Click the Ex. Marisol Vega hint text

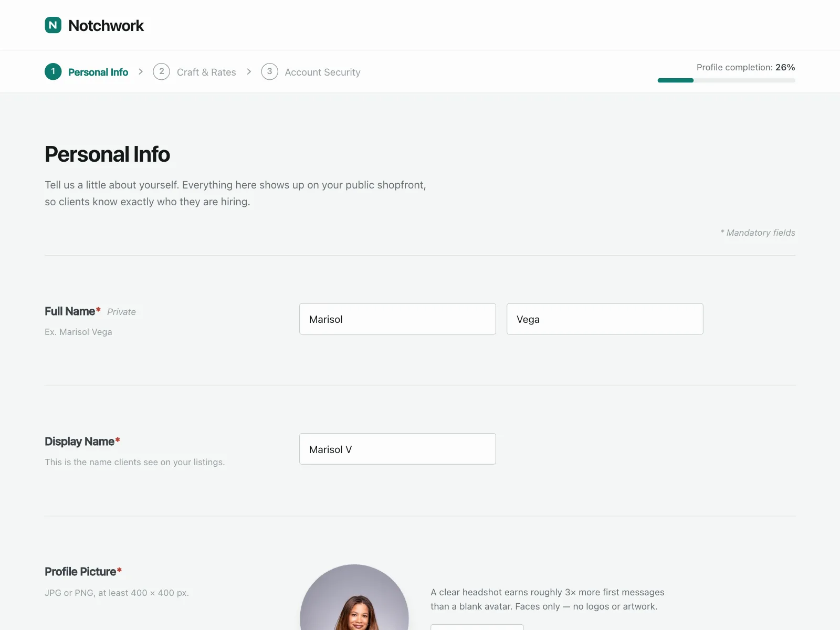click(x=78, y=332)
